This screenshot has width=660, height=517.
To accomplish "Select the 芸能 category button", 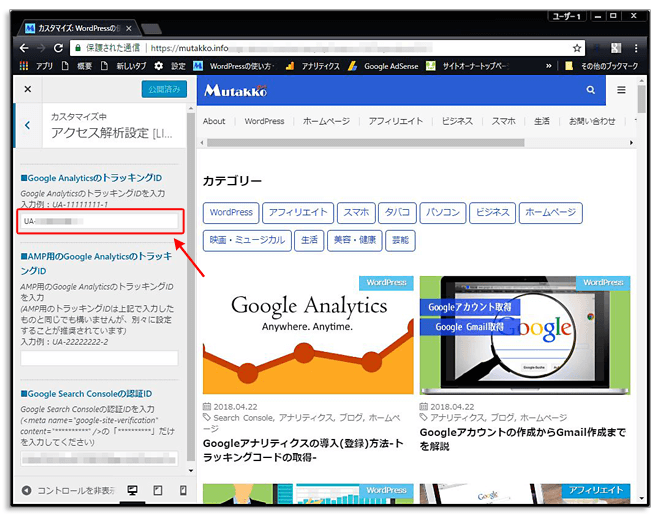I will click(x=400, y=240).
